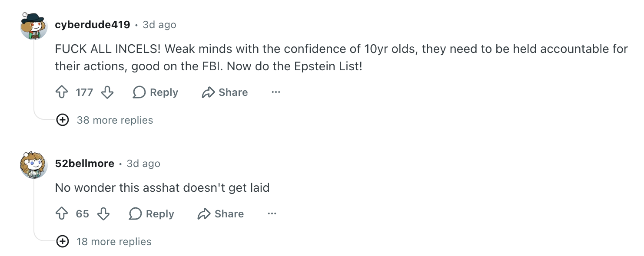Viewport: 644px width, 256px height.
Task: Expand 38 more replies
Action: [x=115, y=120]
